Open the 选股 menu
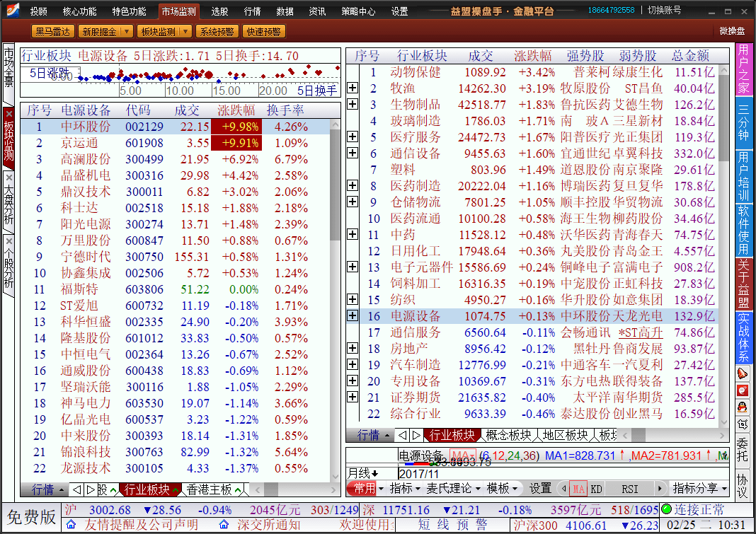This screenshot has width=756, height=534. click(219, 11)
